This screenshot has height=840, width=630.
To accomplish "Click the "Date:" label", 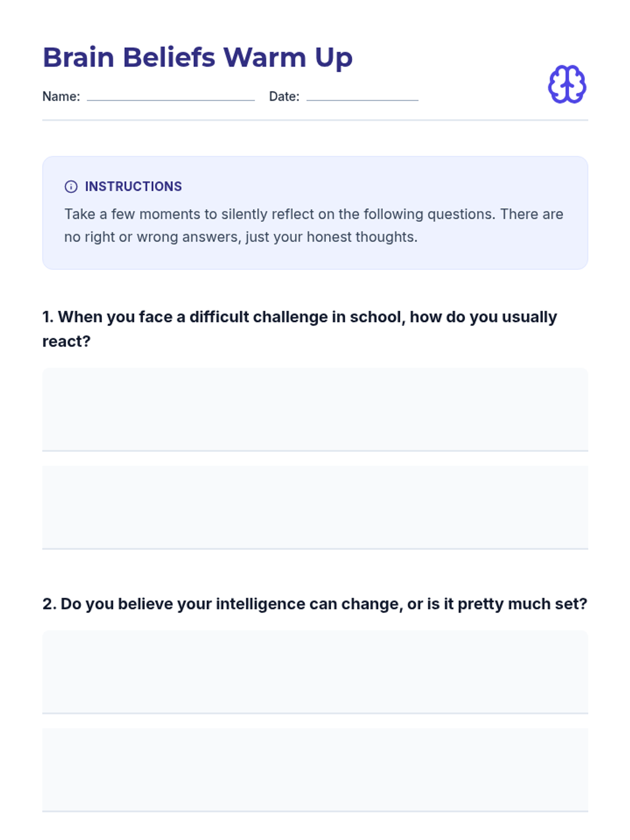I will [x=284, y=97].
